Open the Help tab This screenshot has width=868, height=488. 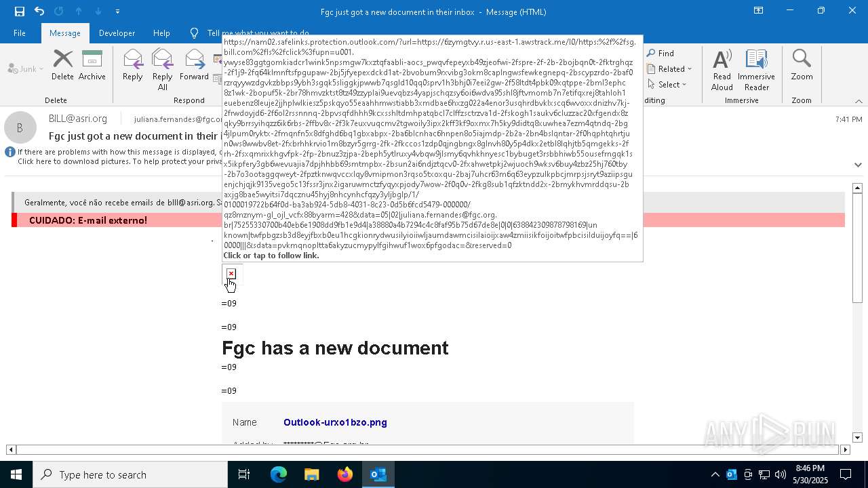(161, 33)
